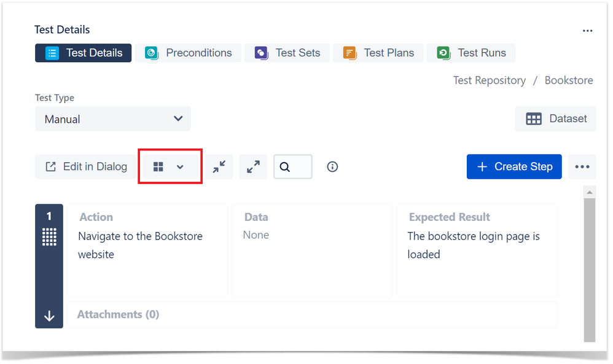Expand all test steps with the expand icon
This screenshot has height=364, width=613.
click(253, 166)
